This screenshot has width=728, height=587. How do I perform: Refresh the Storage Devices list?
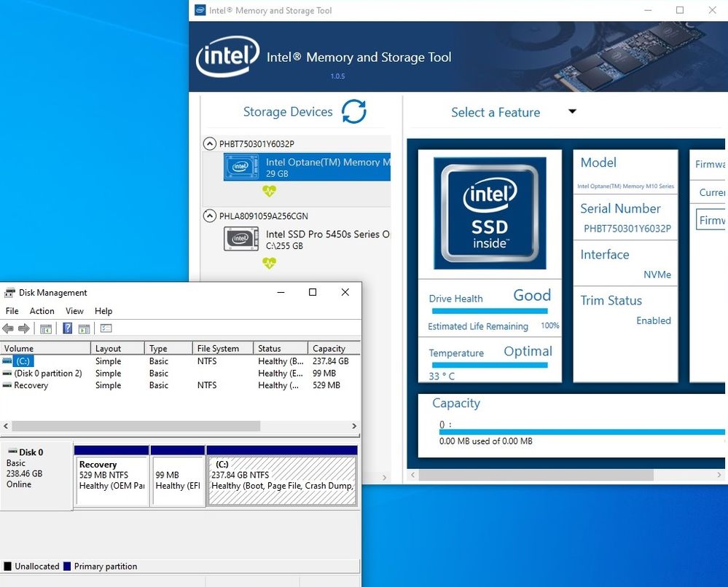point(353,111)
